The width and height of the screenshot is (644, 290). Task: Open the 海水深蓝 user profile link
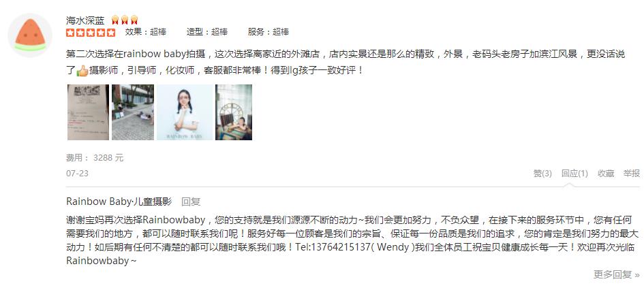click(x=85, y=20)
